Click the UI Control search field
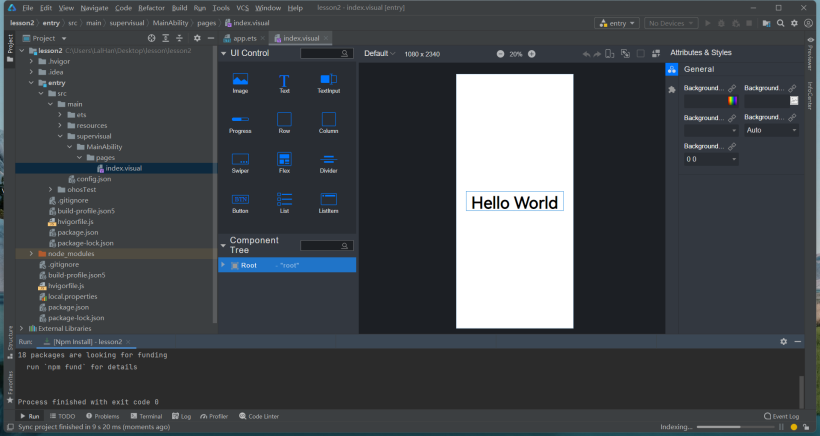Image resolution: width=820 pixels, height=436 pixels. [x=326, y=53]
